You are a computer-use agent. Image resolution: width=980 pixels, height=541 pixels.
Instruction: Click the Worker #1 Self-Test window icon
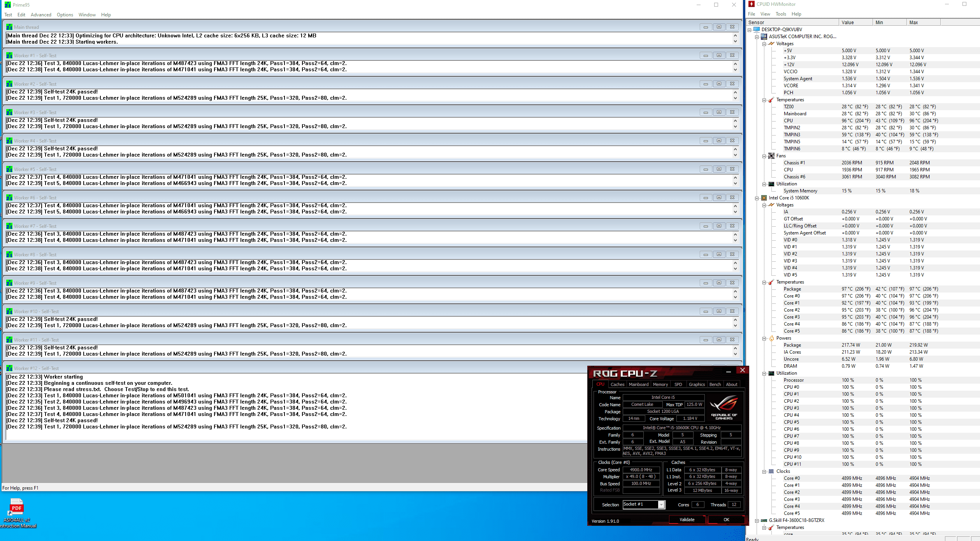coord(9,55)
